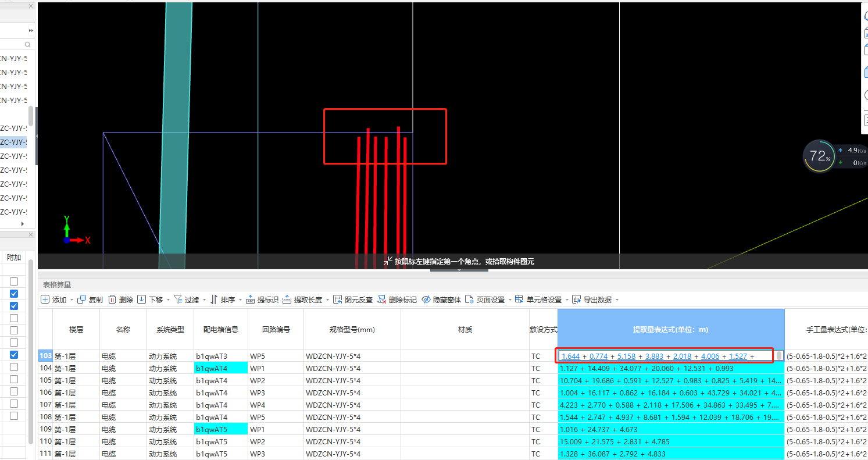868x460 pixels.
Task: Click the right arrow of left list scrollbar
Action: click(23, 224)
